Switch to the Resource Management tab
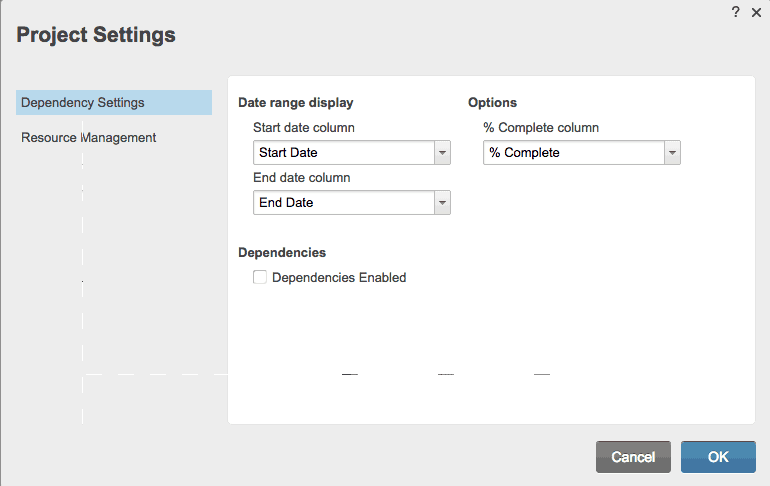Image resolution: width=770 pixels, height=486 pixels. click(89, 137)
